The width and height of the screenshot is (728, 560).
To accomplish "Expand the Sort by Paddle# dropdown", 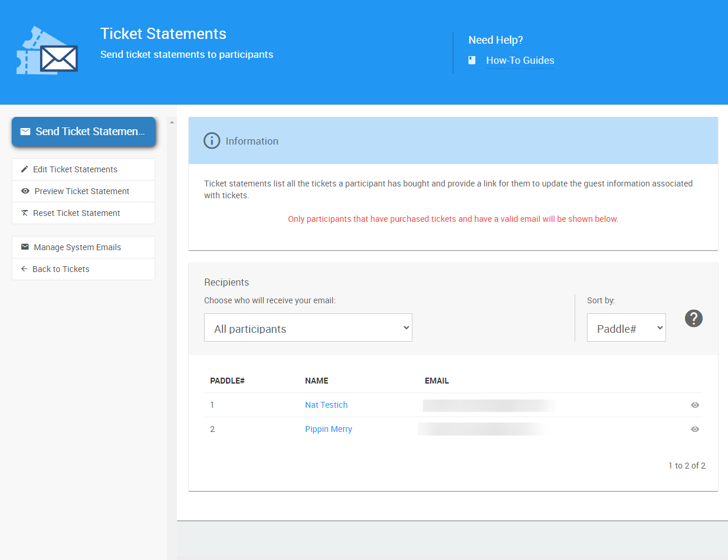I will [x=626, y=328].
